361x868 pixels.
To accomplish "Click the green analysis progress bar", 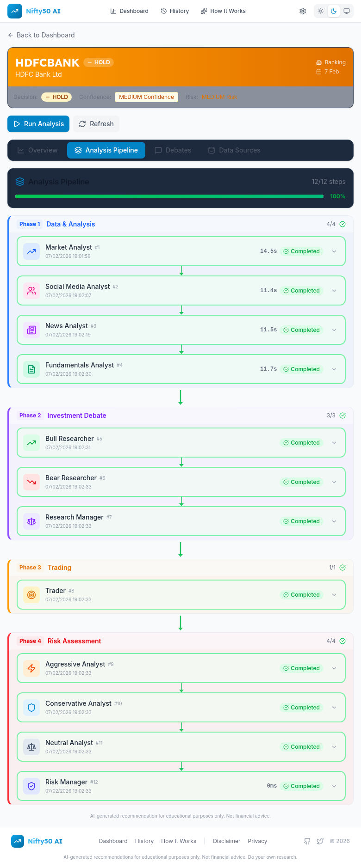I will click(x=169, y=196).
